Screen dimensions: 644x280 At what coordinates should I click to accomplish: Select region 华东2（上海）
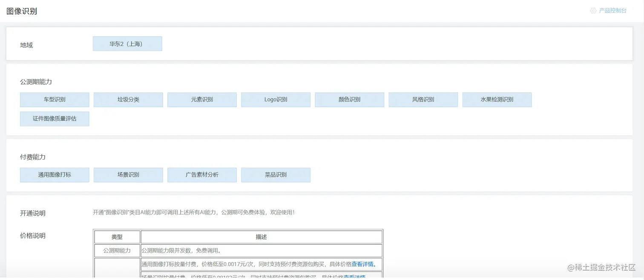[127, 43]
